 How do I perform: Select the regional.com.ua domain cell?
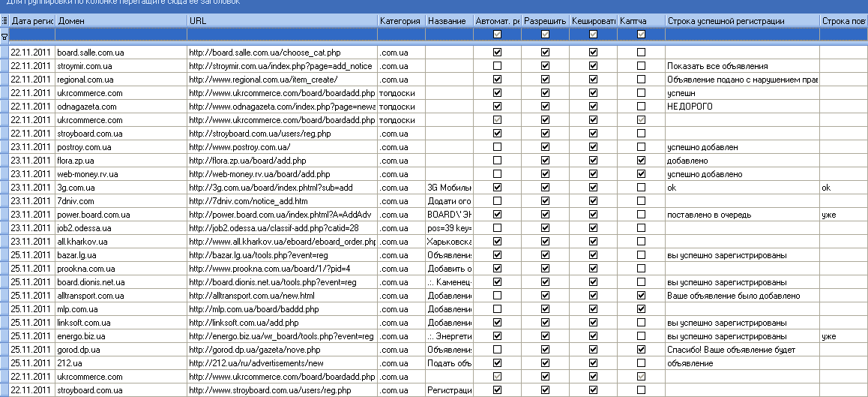pos(121,80)
